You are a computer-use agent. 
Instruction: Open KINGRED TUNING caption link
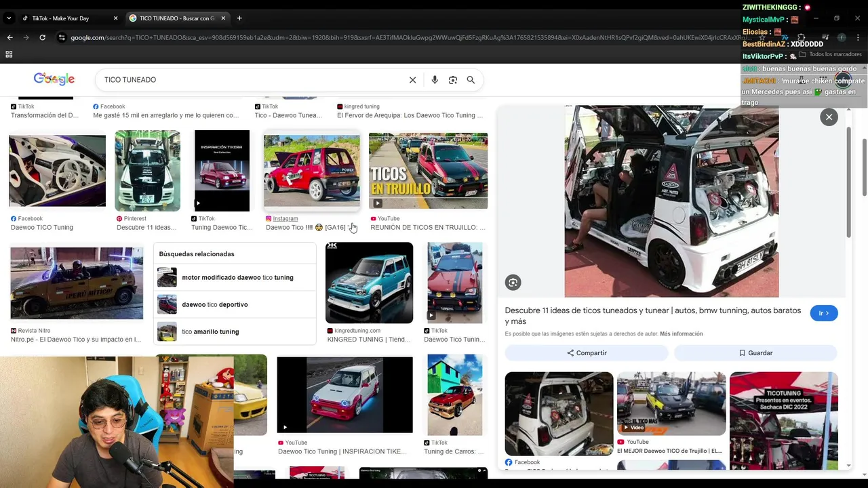[369, 340]
